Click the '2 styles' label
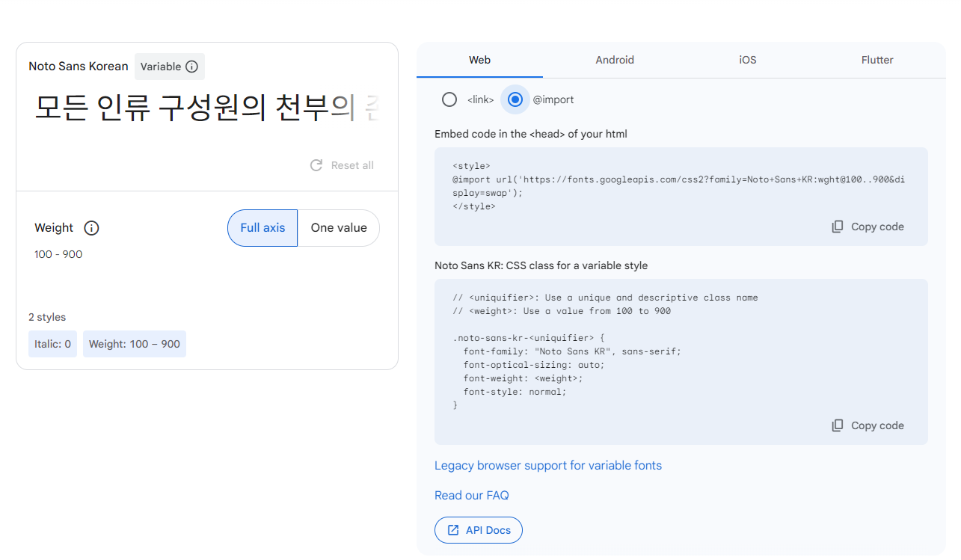The height and width of the screenshot is (560, 961). (47, 317)
